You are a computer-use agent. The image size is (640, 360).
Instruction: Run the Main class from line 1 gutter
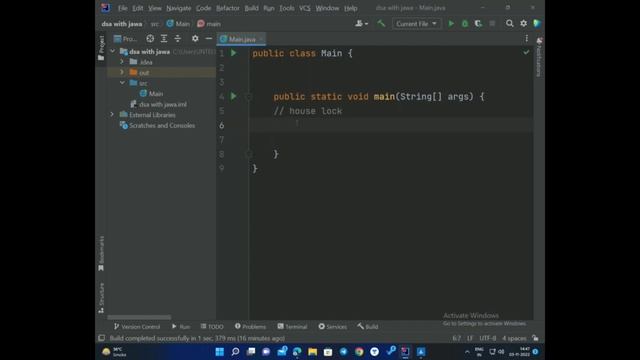[233, 53]
